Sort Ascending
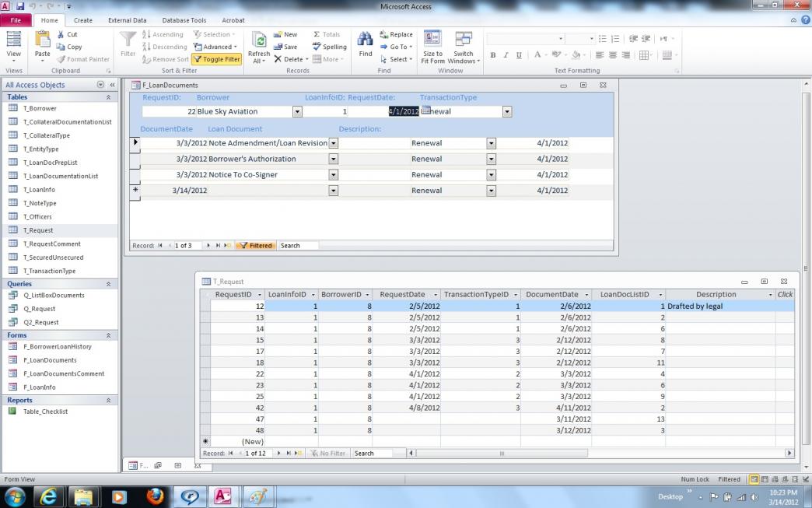Screen dimensions: 812x508 click(163, 34)
